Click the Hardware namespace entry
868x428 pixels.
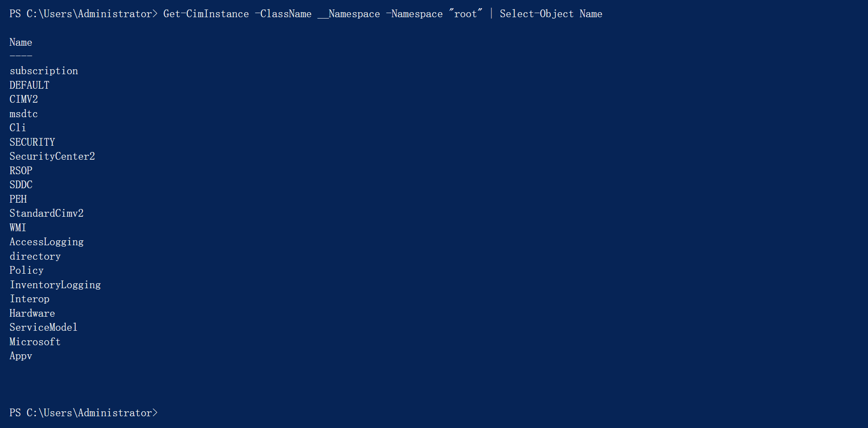[x=32, y=314]
